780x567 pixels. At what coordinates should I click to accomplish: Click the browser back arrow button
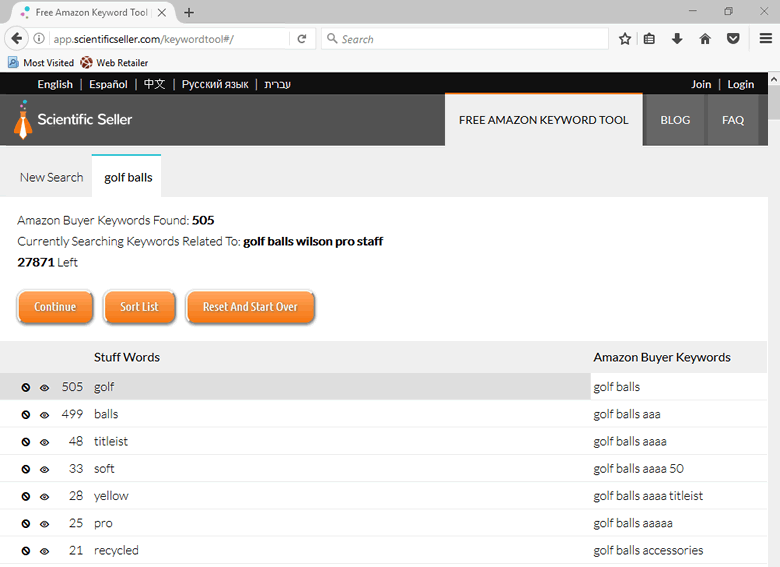pyautogui.click(x=17, y=39)
